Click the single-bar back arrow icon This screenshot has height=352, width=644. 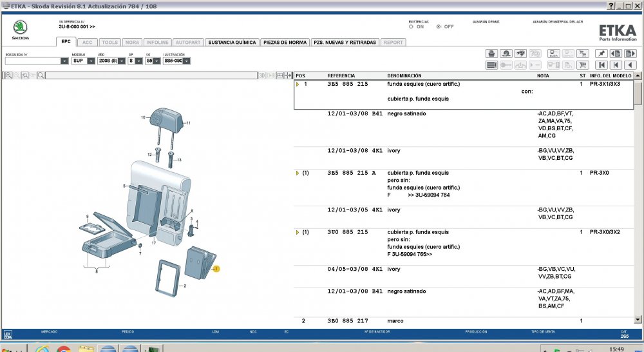click(x=616, y=65)
